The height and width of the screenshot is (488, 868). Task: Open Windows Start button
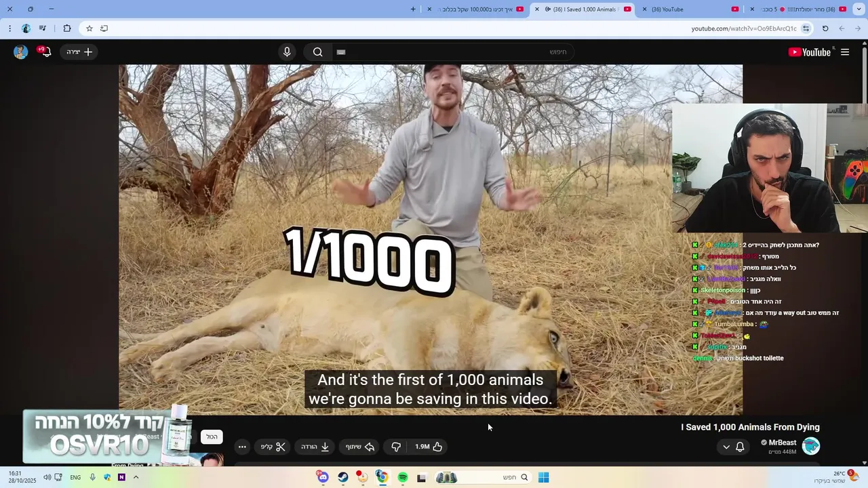pyautogui.click(x=543, y=477)
